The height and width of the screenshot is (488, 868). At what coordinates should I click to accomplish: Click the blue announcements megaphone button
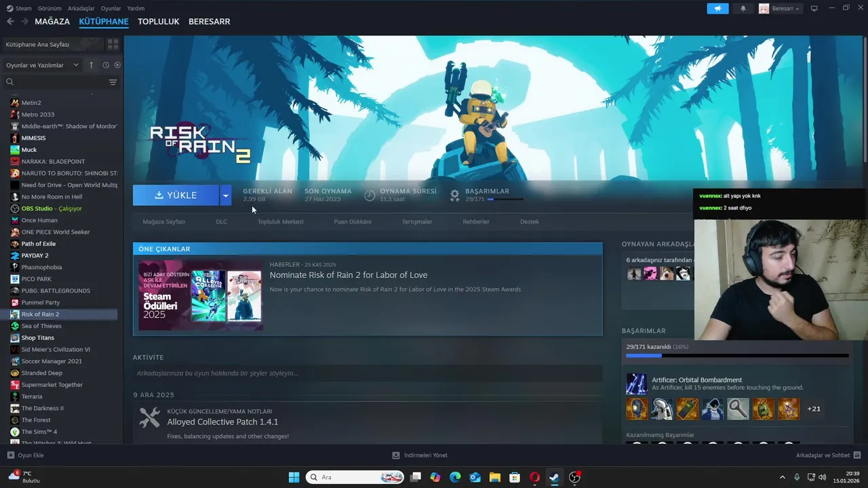(717, 8)
